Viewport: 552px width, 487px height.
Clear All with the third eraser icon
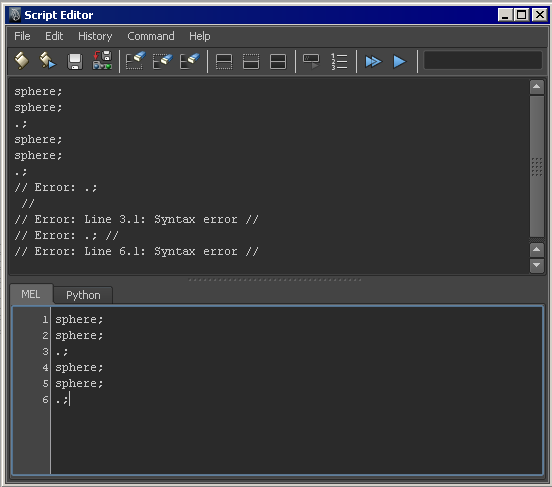[190, 61]
